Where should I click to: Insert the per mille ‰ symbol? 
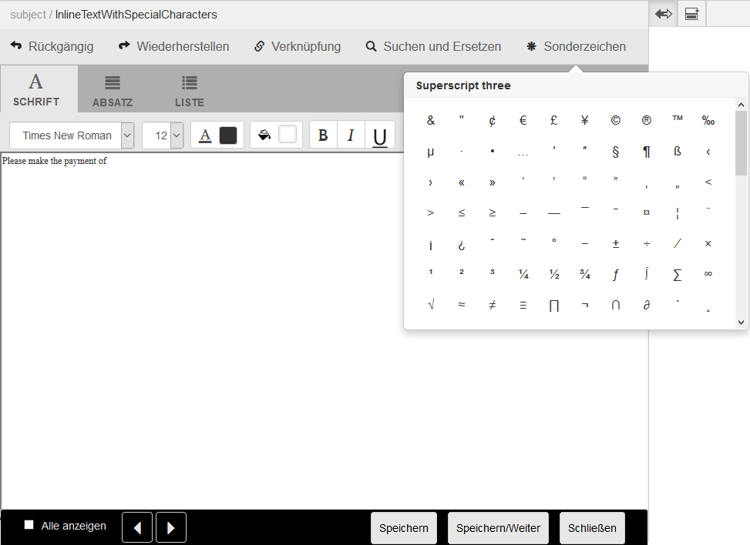[x=708, y=121]
